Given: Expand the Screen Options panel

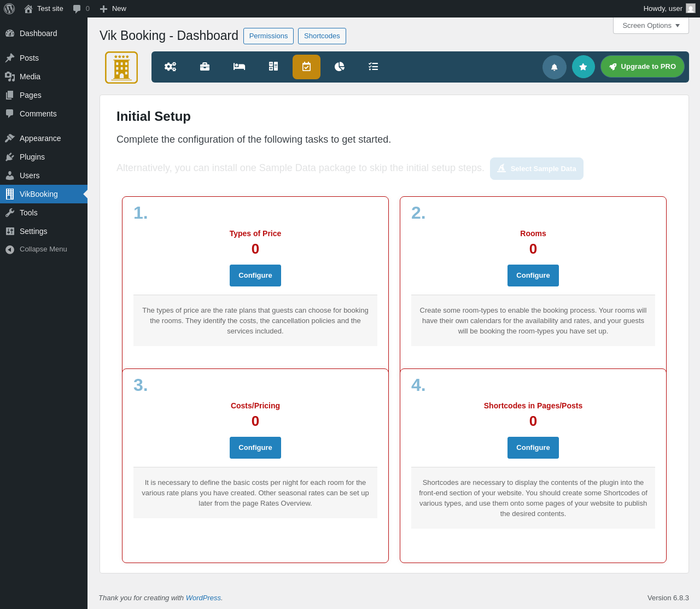Looking at the screenshot, I should click(651, 26).
